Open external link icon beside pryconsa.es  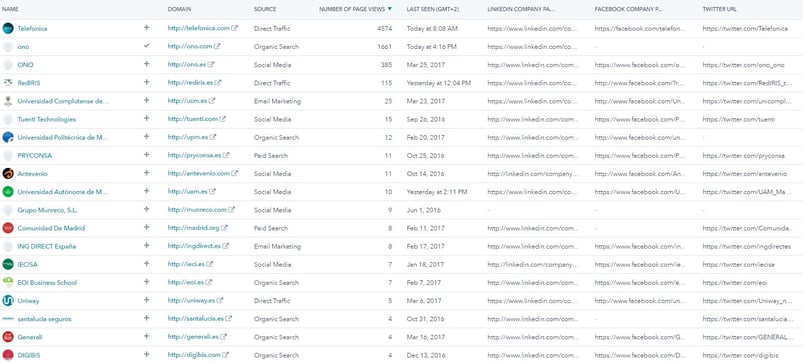226,155
